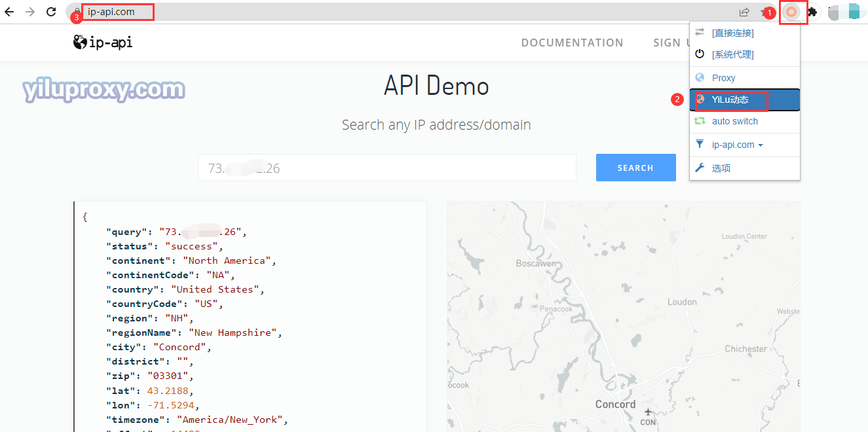Select the "region": "NH" line
868x432 pixels.
150,318
